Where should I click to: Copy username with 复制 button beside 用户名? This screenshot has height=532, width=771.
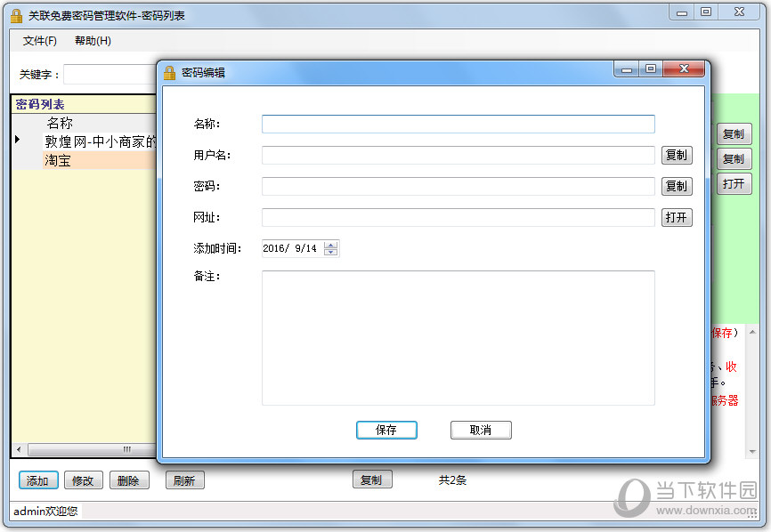point(676,156)
